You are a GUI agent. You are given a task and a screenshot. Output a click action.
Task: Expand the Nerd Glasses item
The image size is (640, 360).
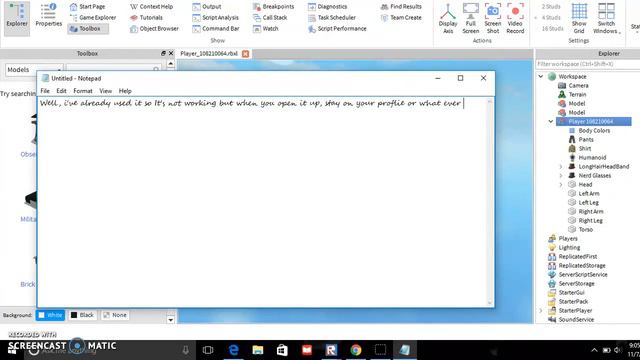coord(561,176)
